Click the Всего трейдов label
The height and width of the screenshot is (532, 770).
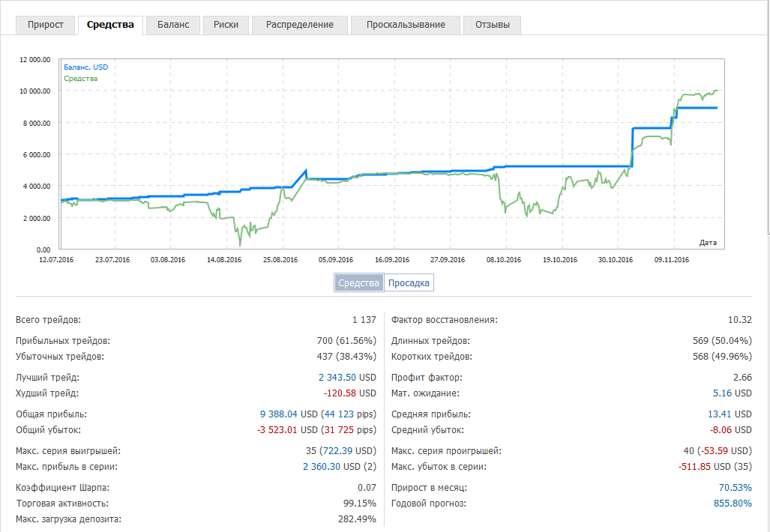click(48, 320)
